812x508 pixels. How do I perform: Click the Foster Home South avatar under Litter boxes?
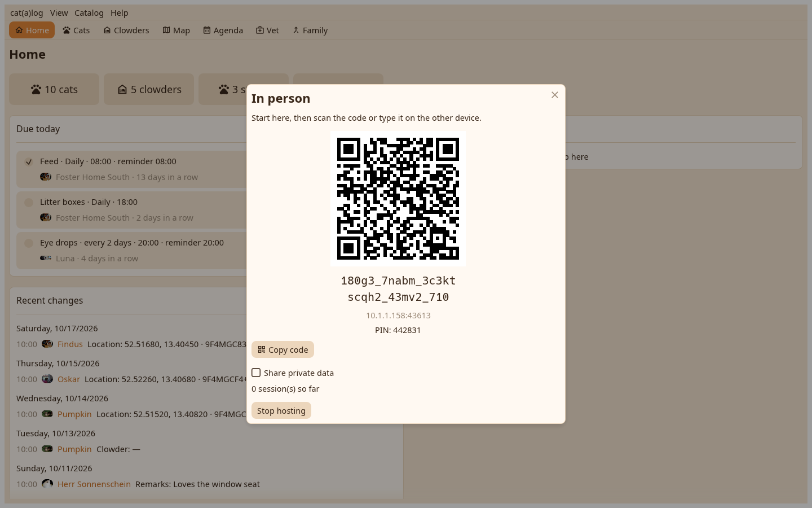point(46,217)
